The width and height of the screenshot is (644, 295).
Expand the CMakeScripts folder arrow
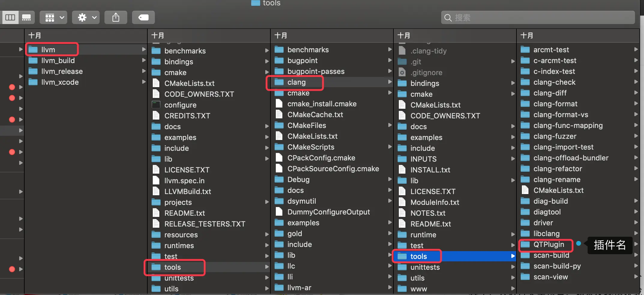[x=390, y=147]
